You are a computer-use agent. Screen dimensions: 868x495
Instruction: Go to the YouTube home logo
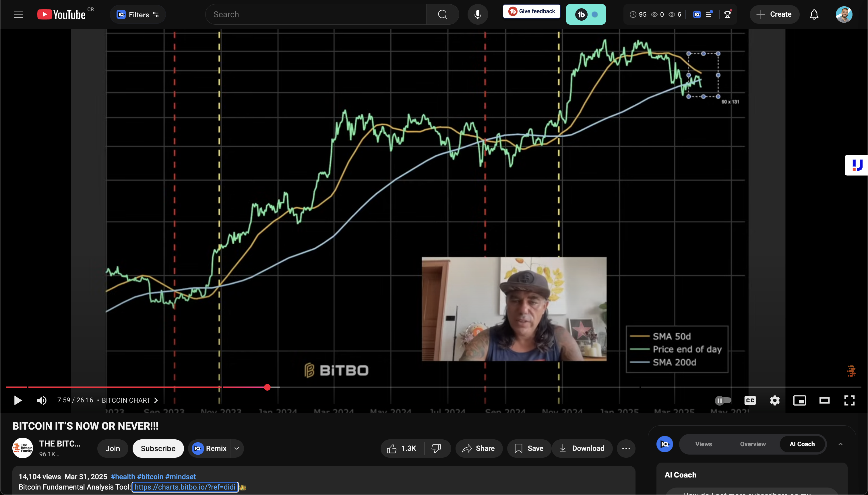tap(61, 14)
